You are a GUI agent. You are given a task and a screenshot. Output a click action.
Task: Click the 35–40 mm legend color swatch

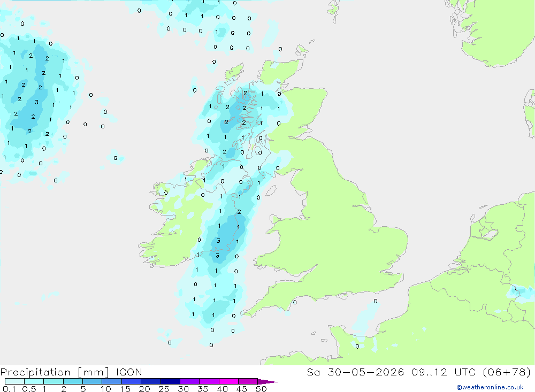(x=209, y=381)
